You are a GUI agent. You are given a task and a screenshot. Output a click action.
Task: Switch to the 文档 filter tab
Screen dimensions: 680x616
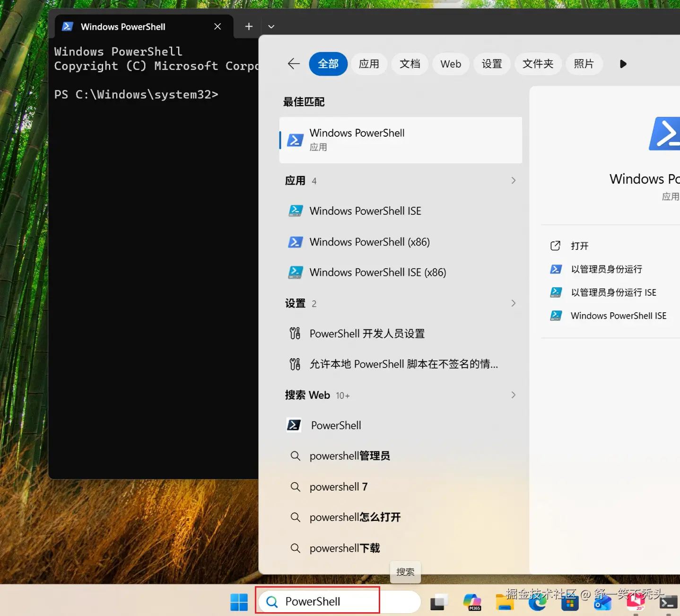click(x=410, y=64)
